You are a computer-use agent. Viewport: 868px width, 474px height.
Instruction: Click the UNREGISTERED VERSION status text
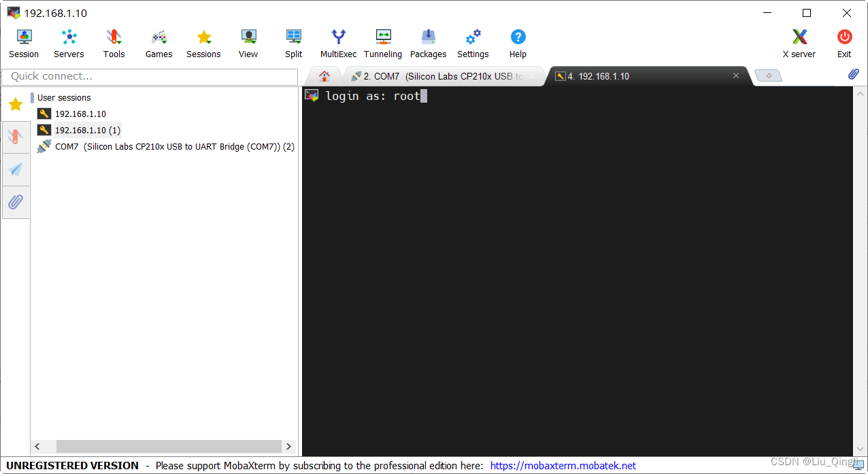coord(72,466)
